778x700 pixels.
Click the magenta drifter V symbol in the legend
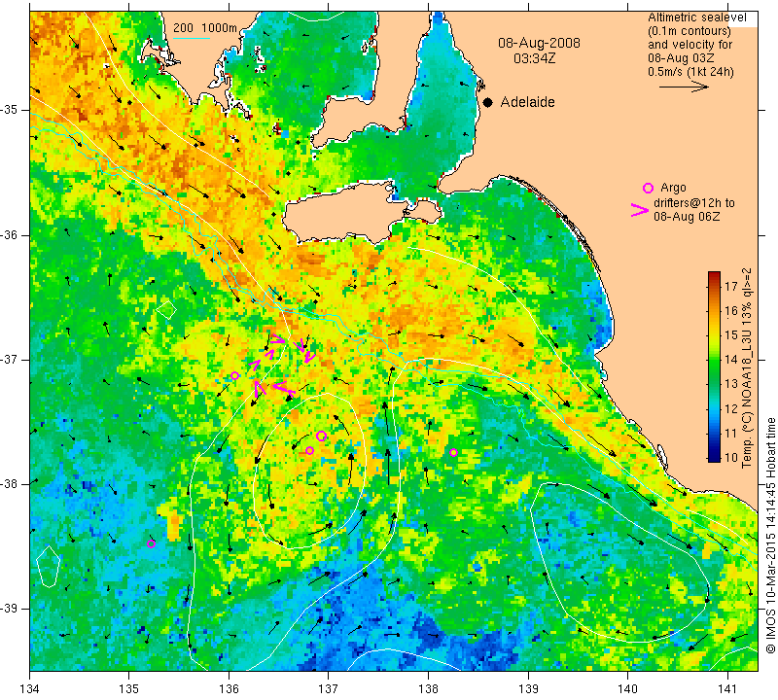(x=640, y=210)
